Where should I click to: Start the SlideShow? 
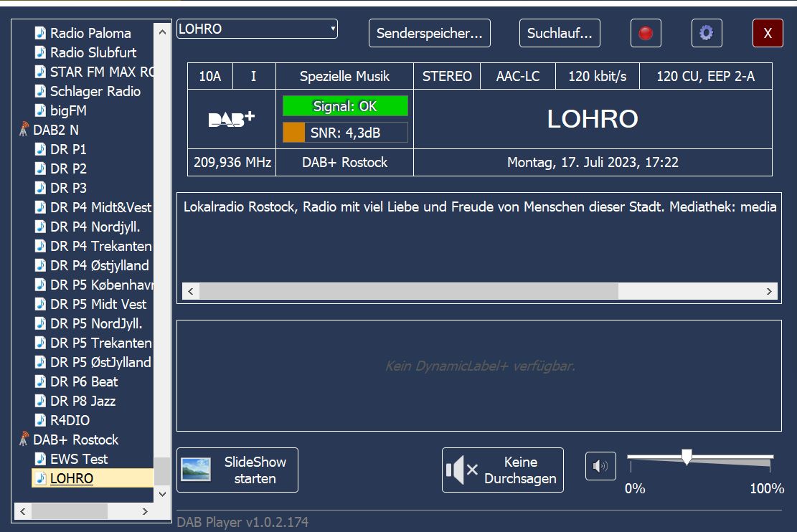coord(237,470)
